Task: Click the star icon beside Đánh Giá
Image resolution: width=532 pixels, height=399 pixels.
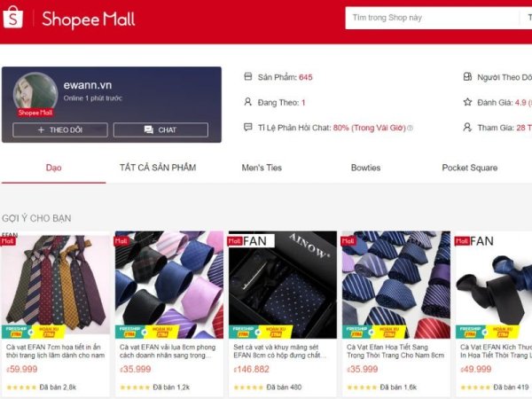Action: 467,102
